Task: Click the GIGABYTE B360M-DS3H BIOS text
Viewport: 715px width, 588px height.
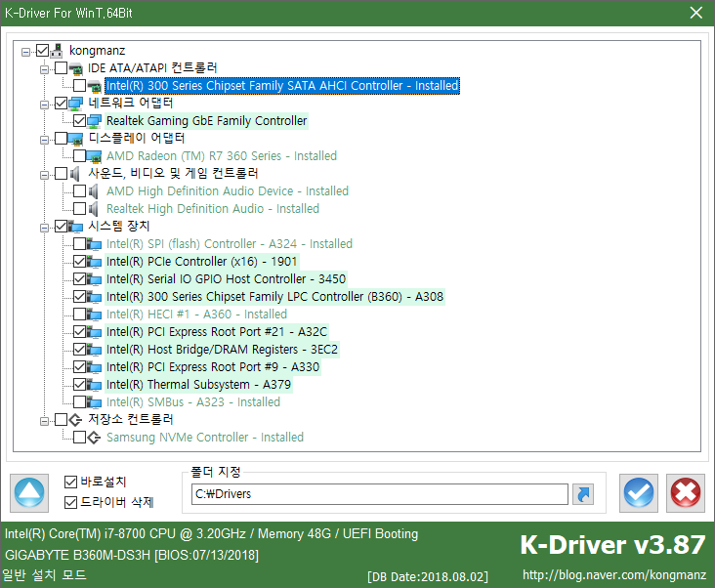Action: click(132, 555)
